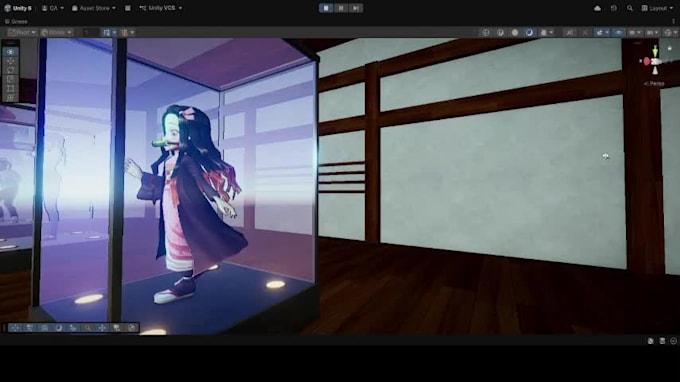Select the Scale tool in the tools overlay
Image resolution: width=680 pixels, height=382 pixels.
(x=10, y=79)
